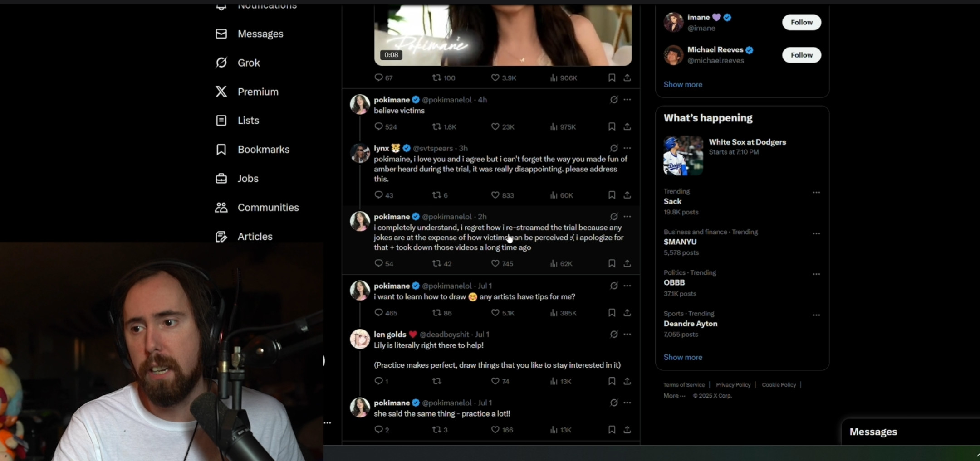The width and height of the screenshot is (980, 461).
Task: Open Grok explain on 'believe victims' post
Action: [x=613, y=100]
